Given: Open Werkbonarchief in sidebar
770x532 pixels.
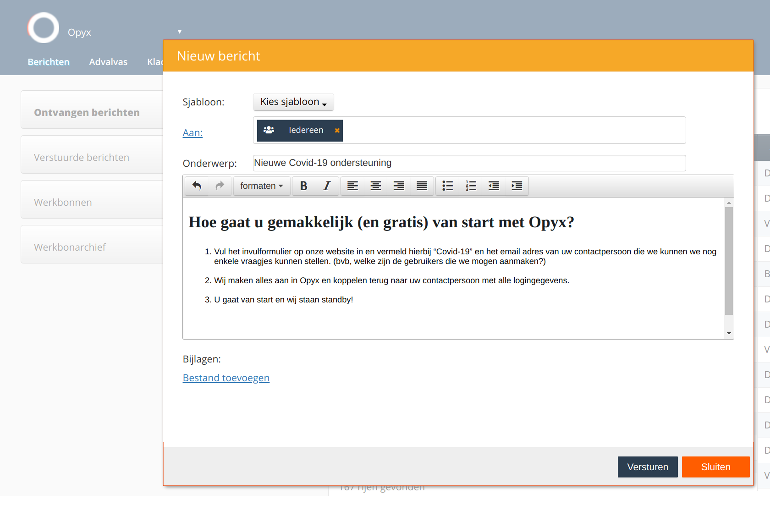Looking at the screenshot, I should coord(92,244).
